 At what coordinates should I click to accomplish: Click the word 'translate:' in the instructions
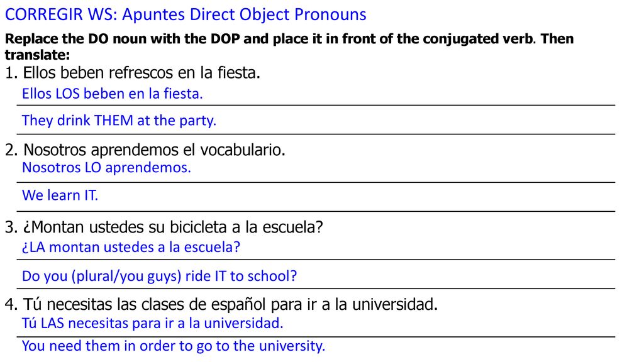point(37,55)
